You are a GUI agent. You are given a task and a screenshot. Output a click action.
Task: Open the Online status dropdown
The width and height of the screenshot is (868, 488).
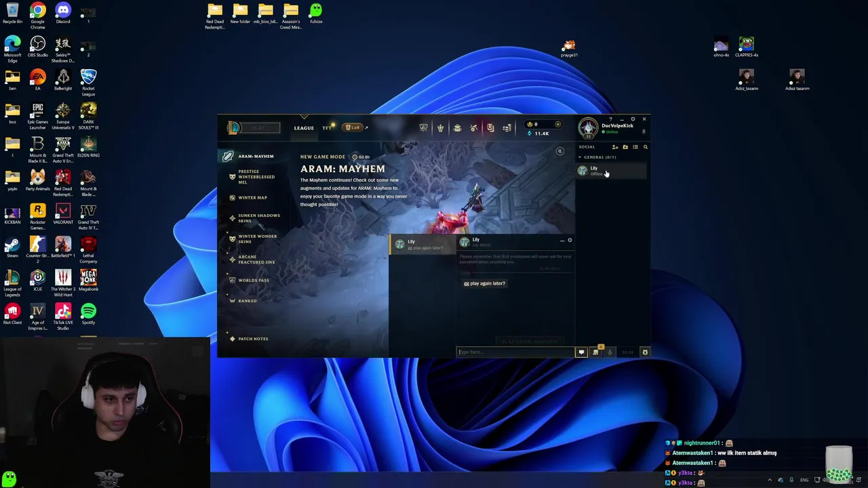click(610, 132)
